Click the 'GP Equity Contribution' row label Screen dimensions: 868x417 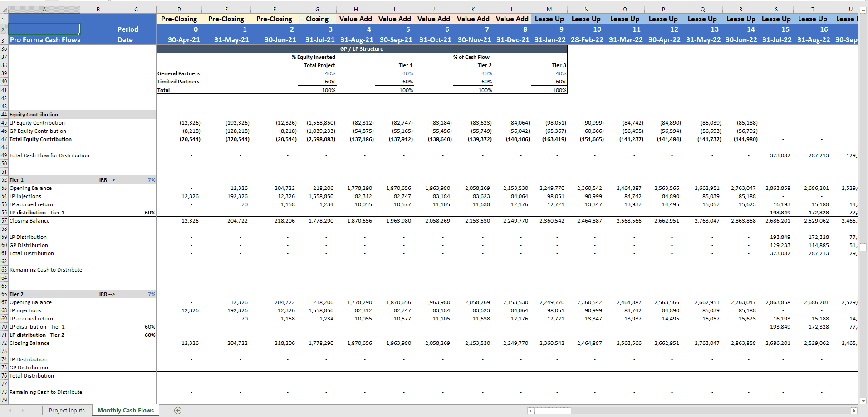(x=38, y=131)
